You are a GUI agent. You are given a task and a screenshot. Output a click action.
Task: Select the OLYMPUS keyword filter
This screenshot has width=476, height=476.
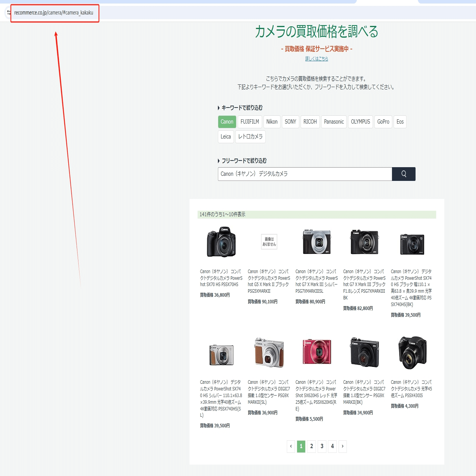click(361, 122)
